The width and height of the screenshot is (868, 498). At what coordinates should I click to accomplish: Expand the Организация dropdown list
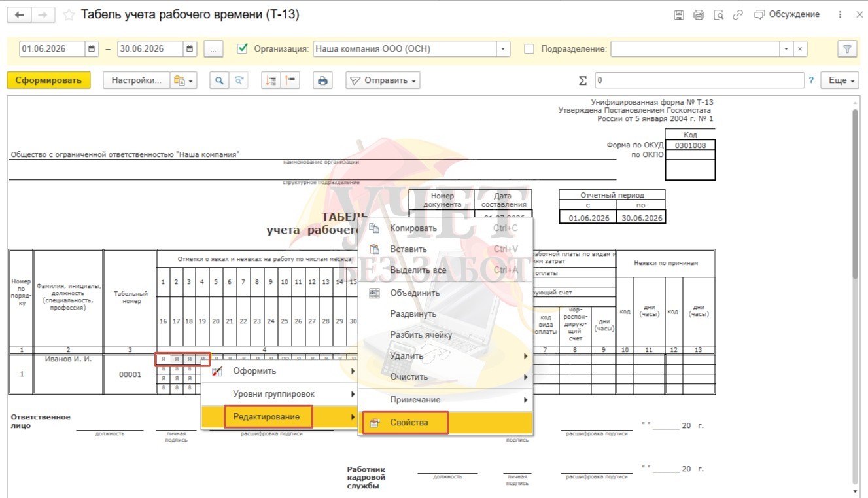[503, 49]
